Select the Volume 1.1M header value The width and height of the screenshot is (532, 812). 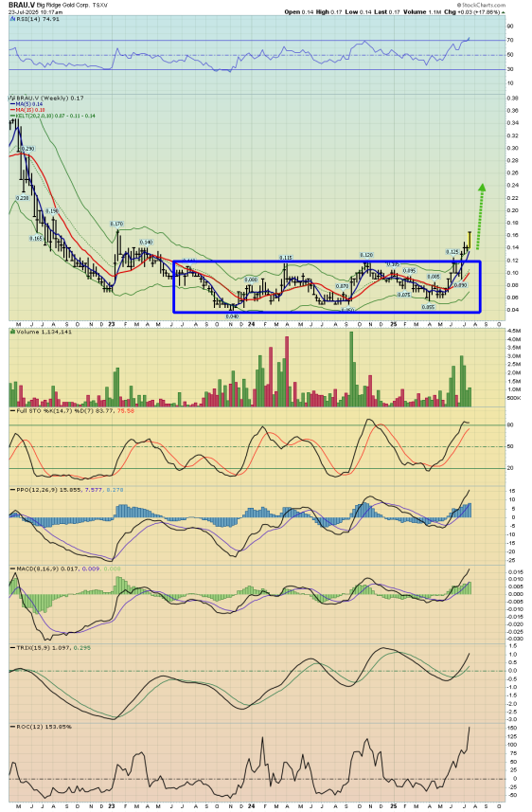tap(422, 11)
